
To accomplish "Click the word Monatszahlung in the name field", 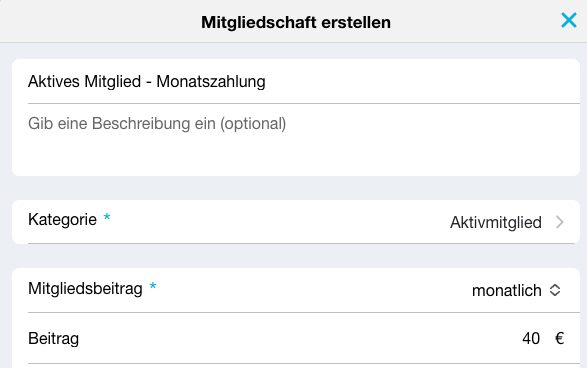I will (x=211, y=82).
